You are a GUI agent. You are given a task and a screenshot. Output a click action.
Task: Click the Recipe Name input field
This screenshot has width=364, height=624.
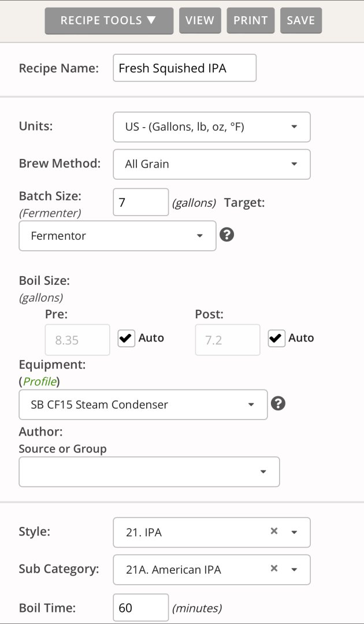point(184,68)
